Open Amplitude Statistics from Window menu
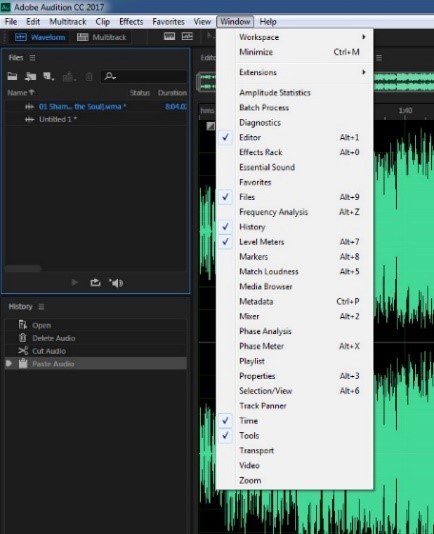The height and width of the screenshot is (534, 434). (x=294, y=93)
